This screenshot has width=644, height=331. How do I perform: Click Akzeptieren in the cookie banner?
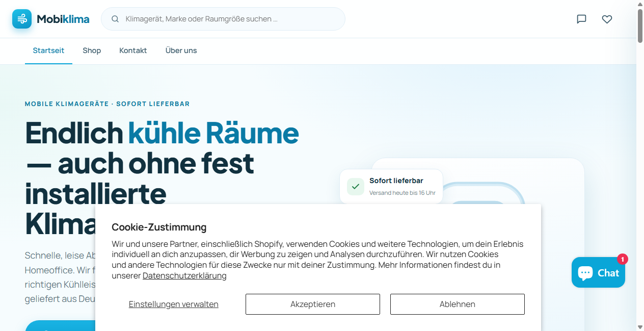(x=313, y=304)
